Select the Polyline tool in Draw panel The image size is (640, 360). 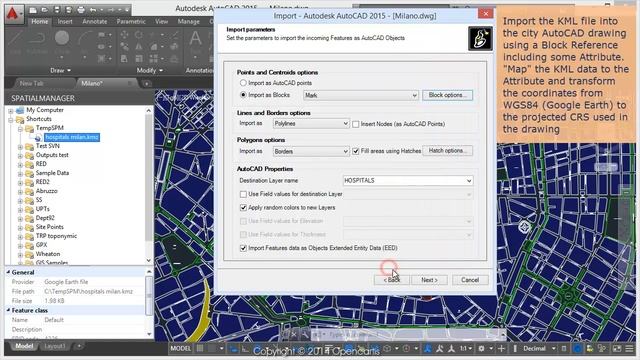click(37, 42)
